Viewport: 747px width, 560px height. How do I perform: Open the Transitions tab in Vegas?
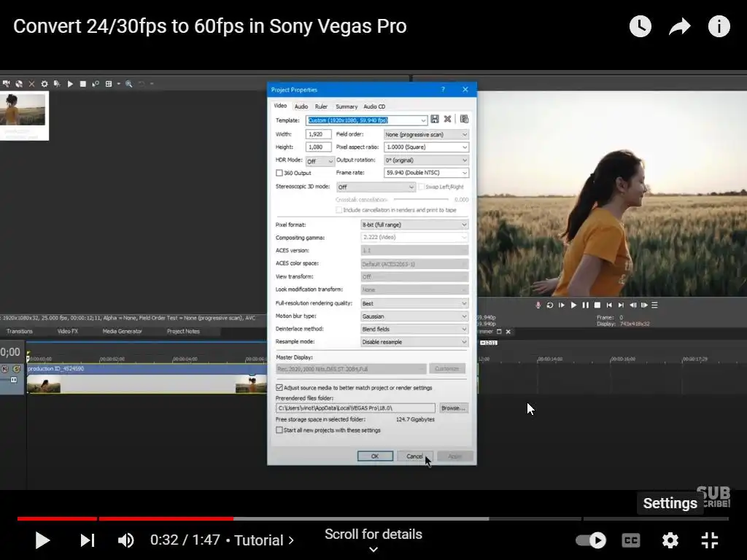tap(20, 332)
